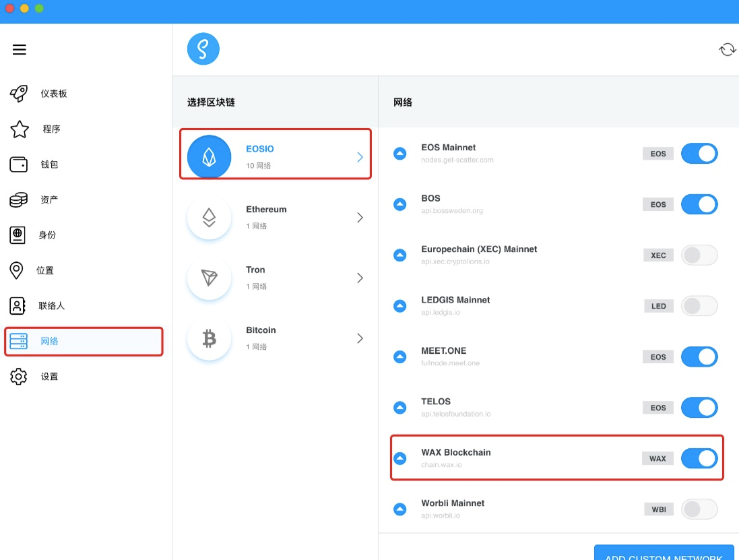
Task: Click the blue arrow icon beside BOS
Action: coord(399,204)
